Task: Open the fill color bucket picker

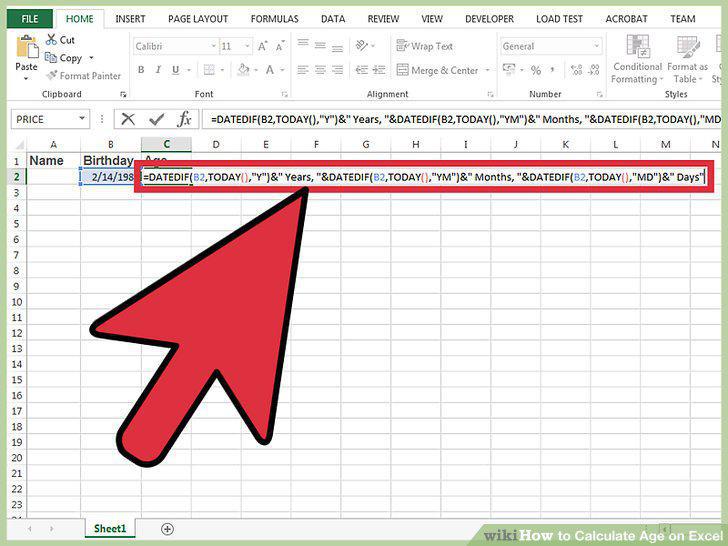Action: 243,70
